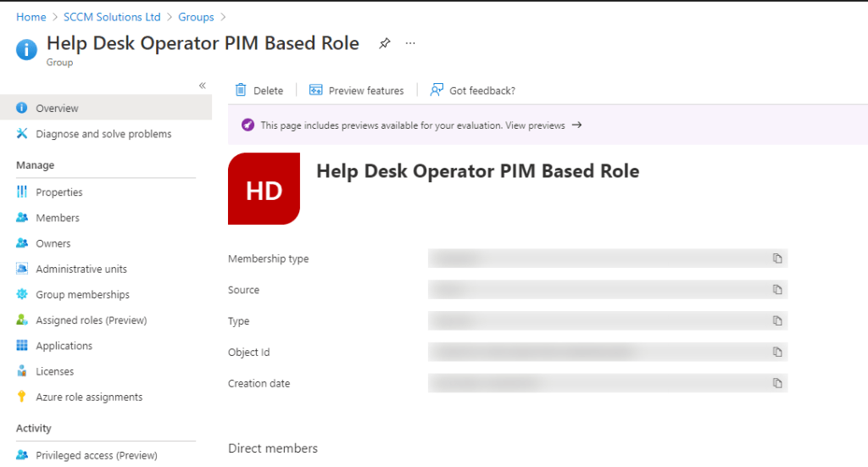
Task: Click the red HD group avatar
Action: (264, 189)
